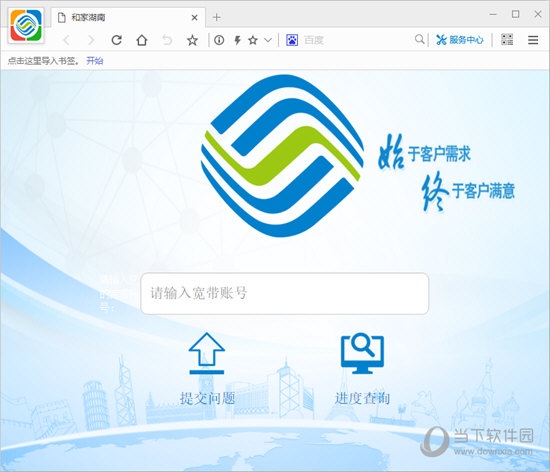
Task: Click the browser logo icon
Action: 26,25
